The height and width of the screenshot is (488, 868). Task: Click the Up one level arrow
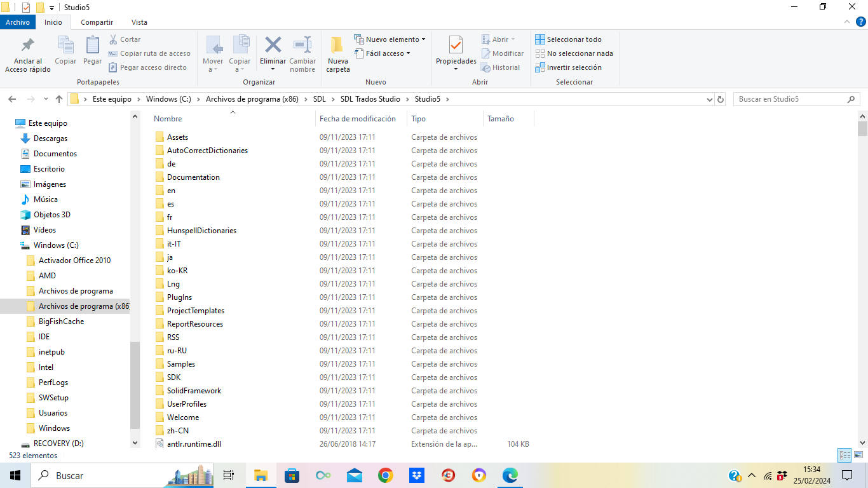59,99
